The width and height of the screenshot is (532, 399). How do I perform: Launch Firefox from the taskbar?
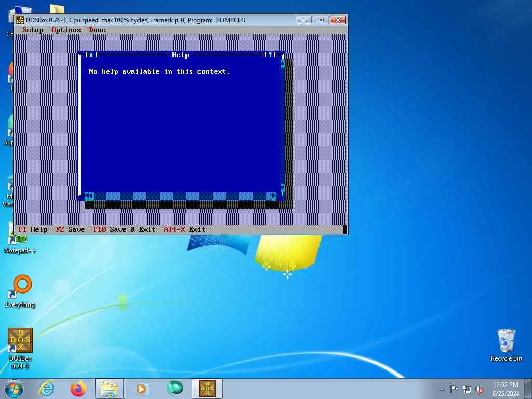pyautogui.click(x=78, y=389)
